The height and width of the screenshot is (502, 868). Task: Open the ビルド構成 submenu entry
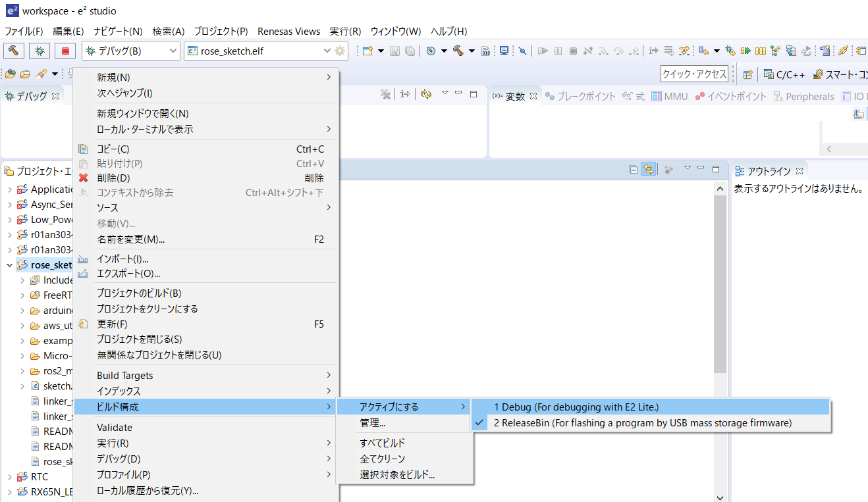tap(205, 407)
